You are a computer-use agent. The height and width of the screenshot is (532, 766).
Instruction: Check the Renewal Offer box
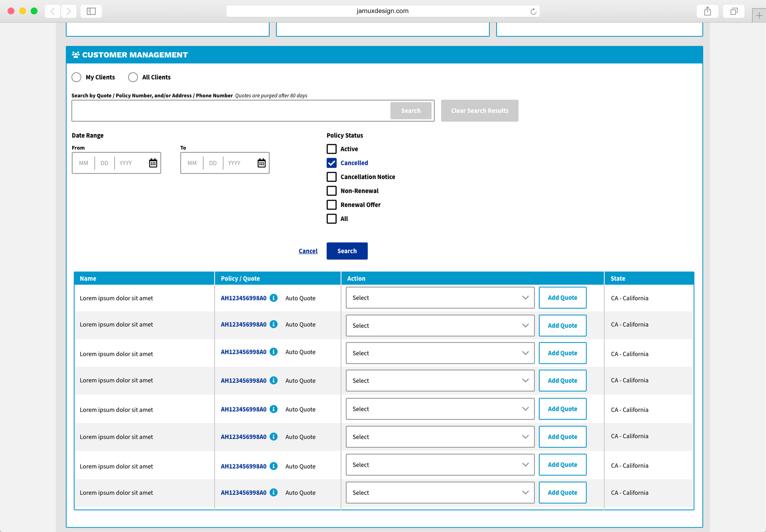click(332, 205)
